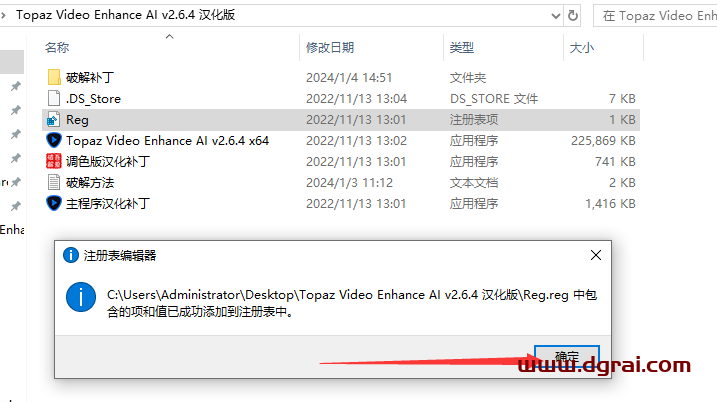
Task: Select the 主程序汉化补丁 application icon
Action: 54,204
